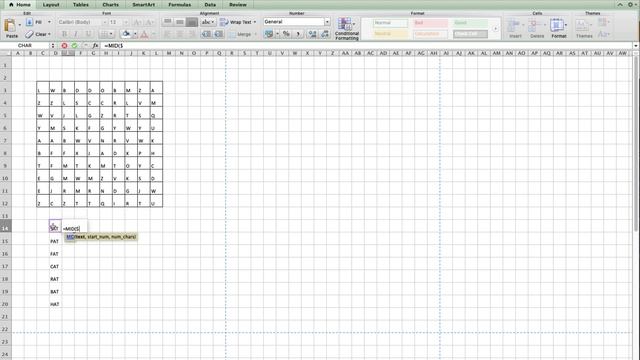The width and height of the screenshot is (640, 360).
Task: Decrease the cell indent
Action: [x=207, y=34]
